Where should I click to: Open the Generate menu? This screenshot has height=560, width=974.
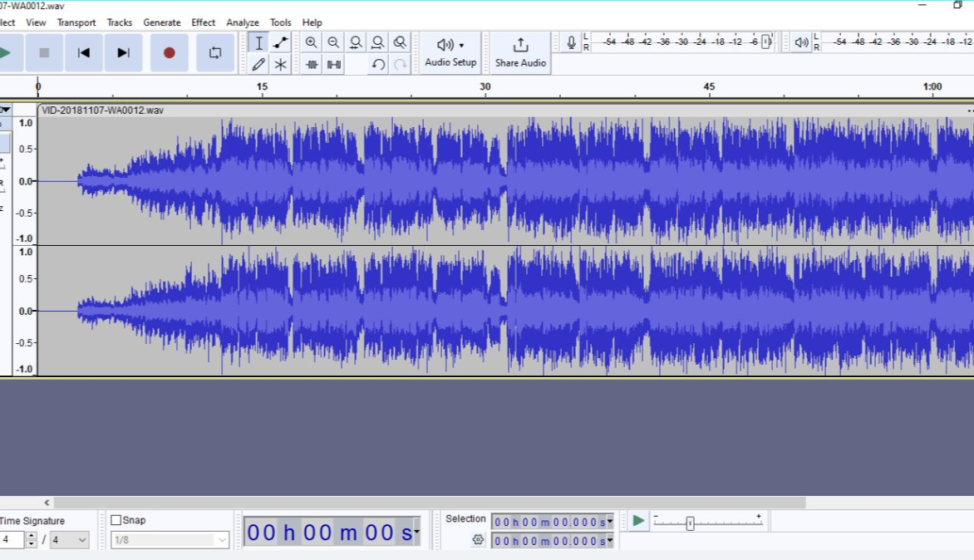[162, 22]
